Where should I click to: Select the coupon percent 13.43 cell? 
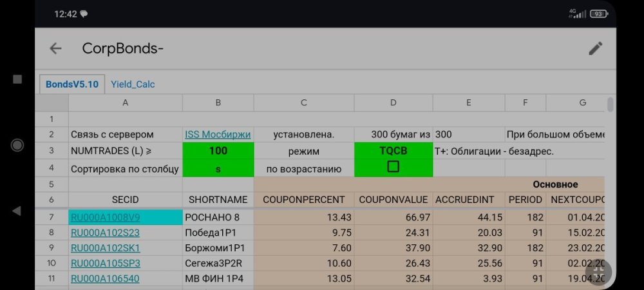(304, 217)
